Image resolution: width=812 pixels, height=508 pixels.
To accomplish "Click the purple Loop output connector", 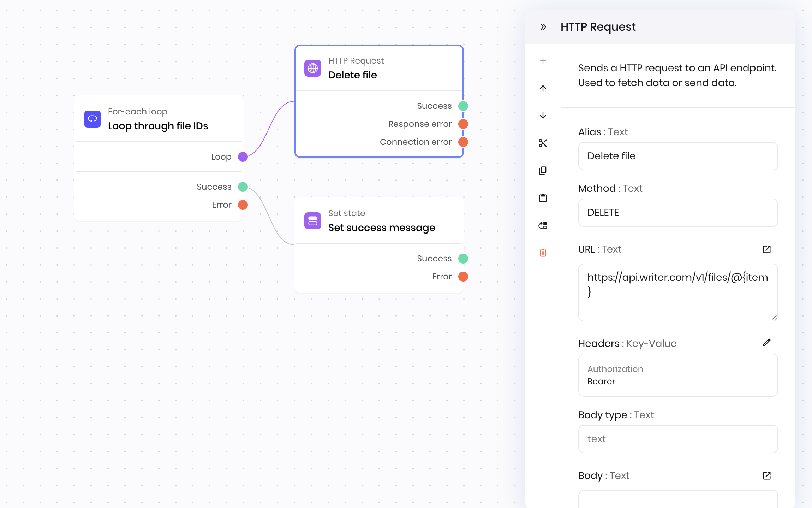I will click(243, 157).
